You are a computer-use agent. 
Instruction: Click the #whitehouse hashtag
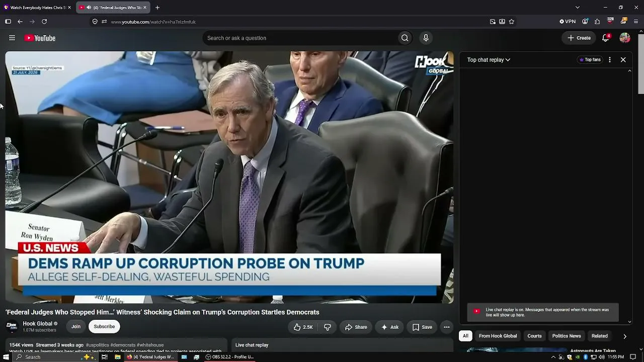pos(150,345)
